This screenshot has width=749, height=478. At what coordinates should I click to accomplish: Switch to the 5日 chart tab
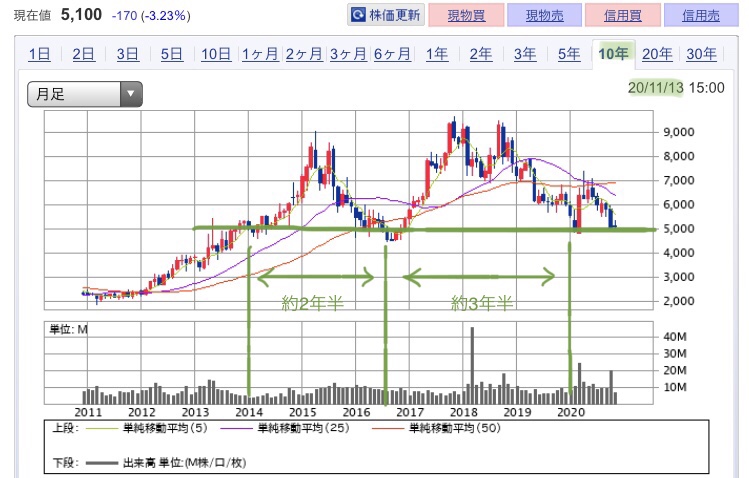point(171,54)
